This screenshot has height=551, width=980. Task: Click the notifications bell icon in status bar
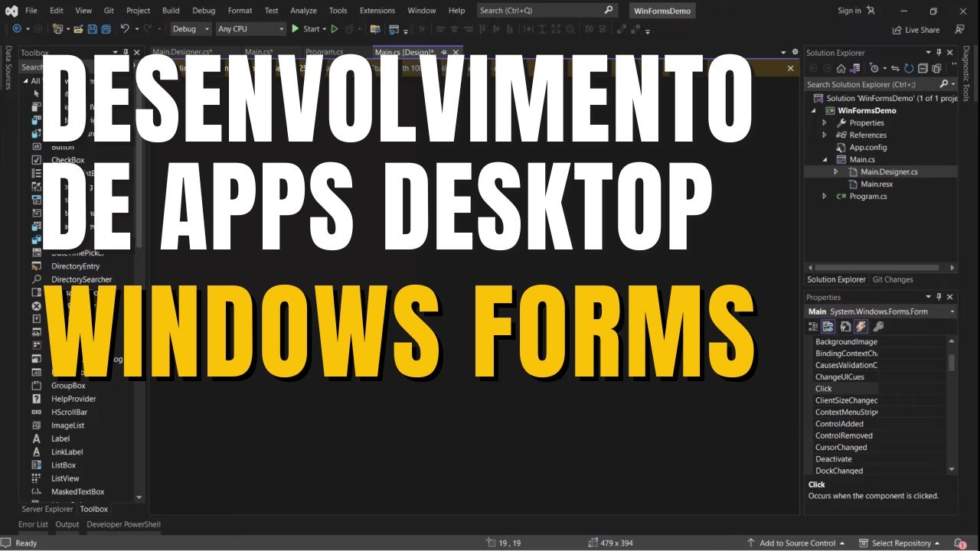pyautogui.click(x=960, y=543)
